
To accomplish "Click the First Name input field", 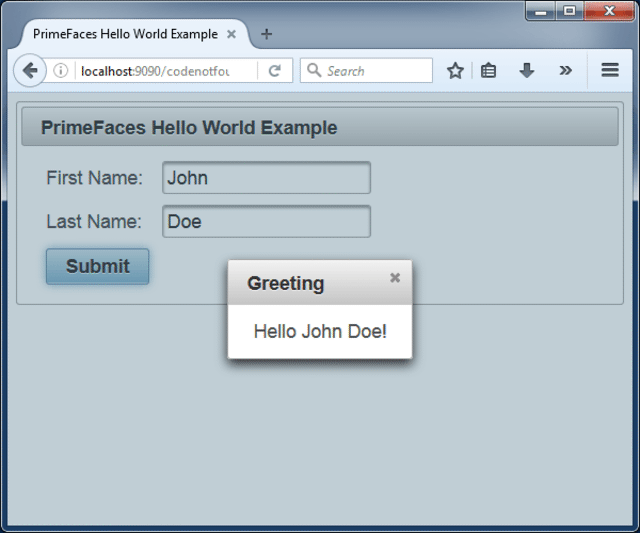I will (x=266, y=178).
